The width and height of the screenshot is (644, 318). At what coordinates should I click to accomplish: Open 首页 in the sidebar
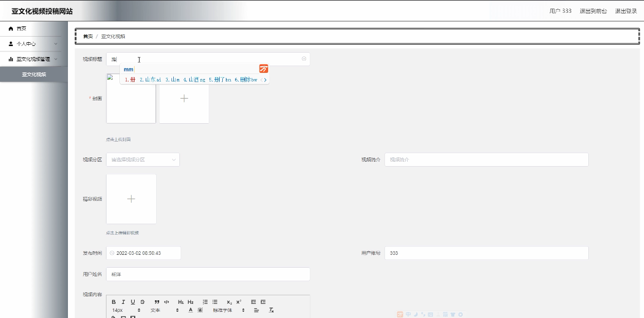(x=34, y=28)
